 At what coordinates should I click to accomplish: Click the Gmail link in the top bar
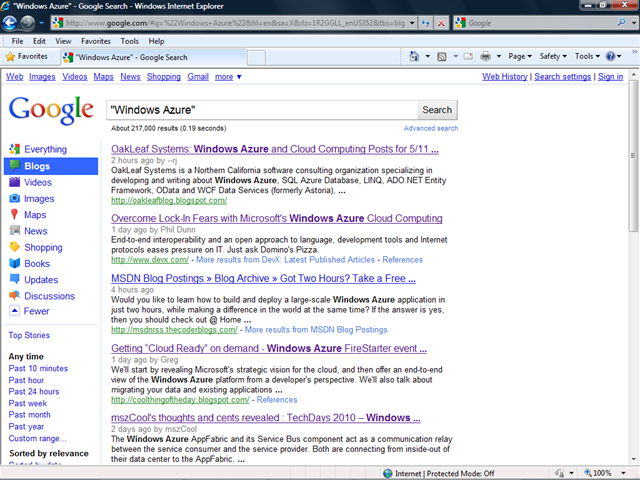(x=198, y=77)
